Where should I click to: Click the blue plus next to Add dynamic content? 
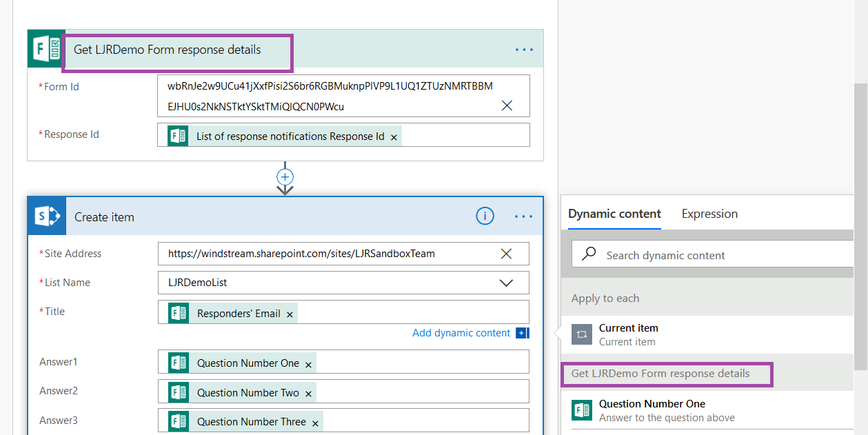point(521,333)
